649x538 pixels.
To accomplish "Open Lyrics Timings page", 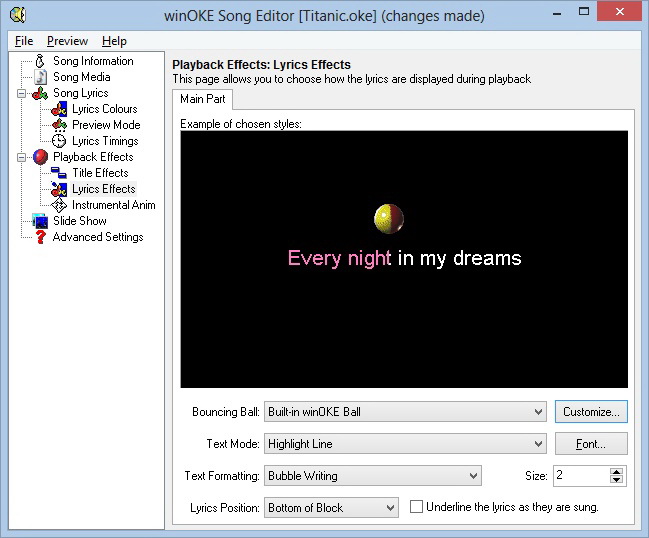I will point(105,141).
